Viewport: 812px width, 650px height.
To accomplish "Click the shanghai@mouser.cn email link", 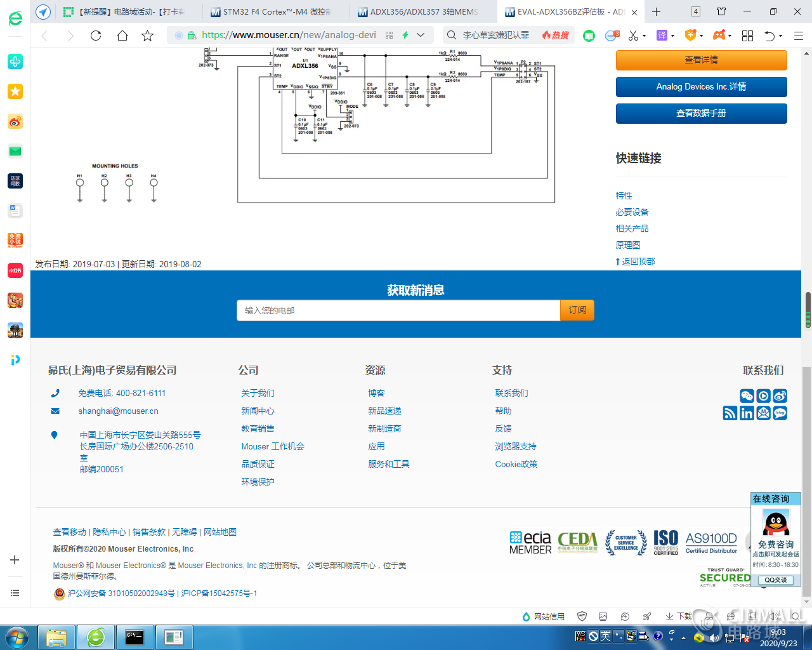I will [118, 411].
